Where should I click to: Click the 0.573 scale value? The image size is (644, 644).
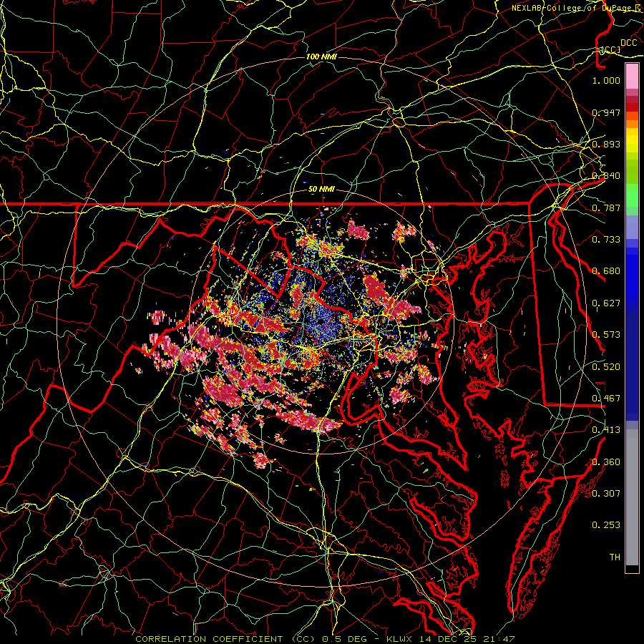click(606, 335)
